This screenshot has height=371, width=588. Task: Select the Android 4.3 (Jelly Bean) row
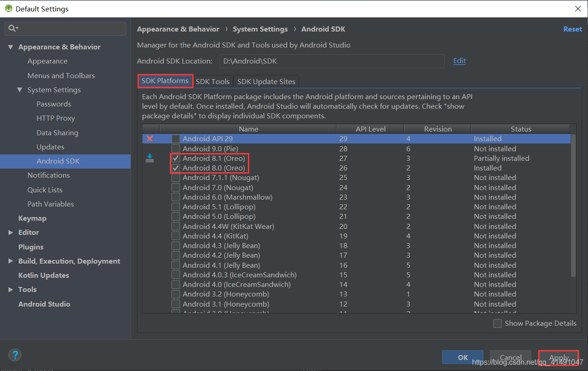[356, 246]
